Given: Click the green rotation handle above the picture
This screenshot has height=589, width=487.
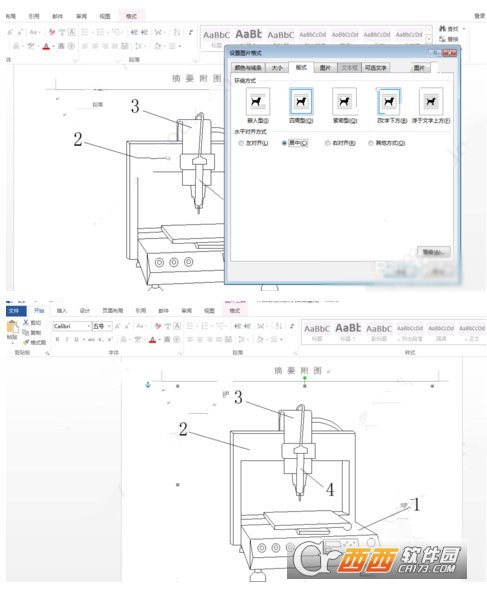Looking at the screenshot, I should [305, 378].
